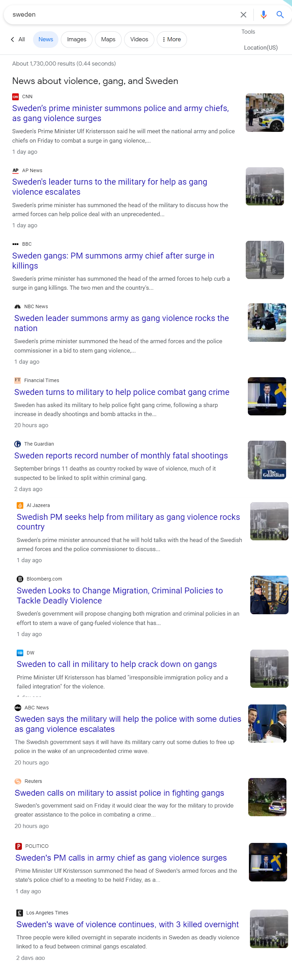The height and width of the screenshot is (980, 292).
Task: Switch to the All results tab
Action: (x=21, y=39)
